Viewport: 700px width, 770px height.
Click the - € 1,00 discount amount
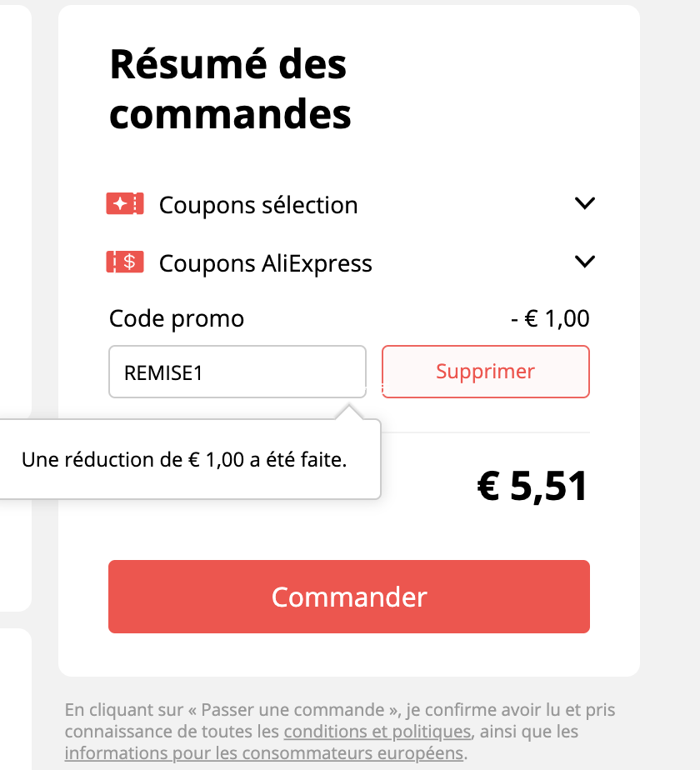point(550,318)
